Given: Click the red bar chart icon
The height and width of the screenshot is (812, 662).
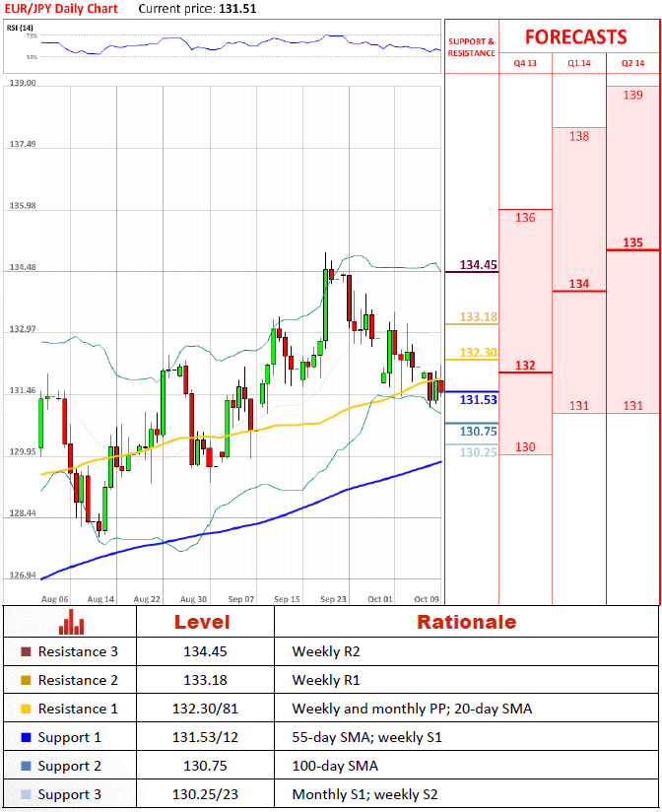Looking at the screenshot, I should pos(71,622).
